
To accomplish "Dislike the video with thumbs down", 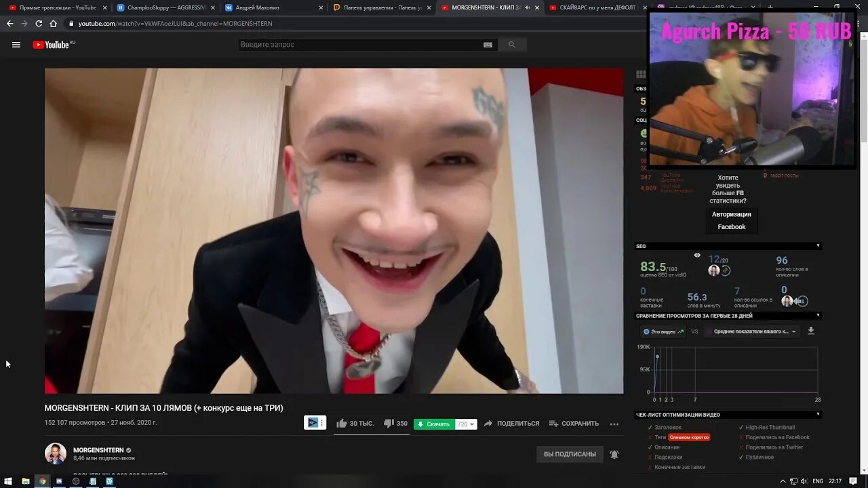I will [x=389, y=424].
